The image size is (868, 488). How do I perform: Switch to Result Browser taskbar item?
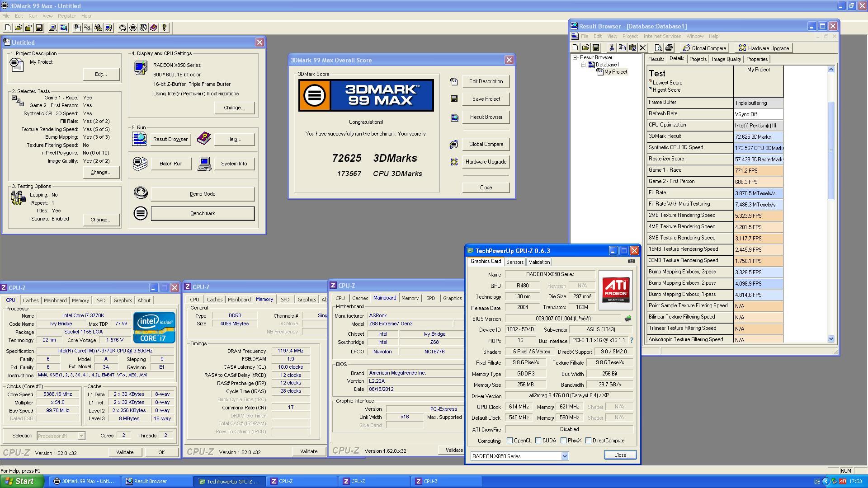(157, 481)
